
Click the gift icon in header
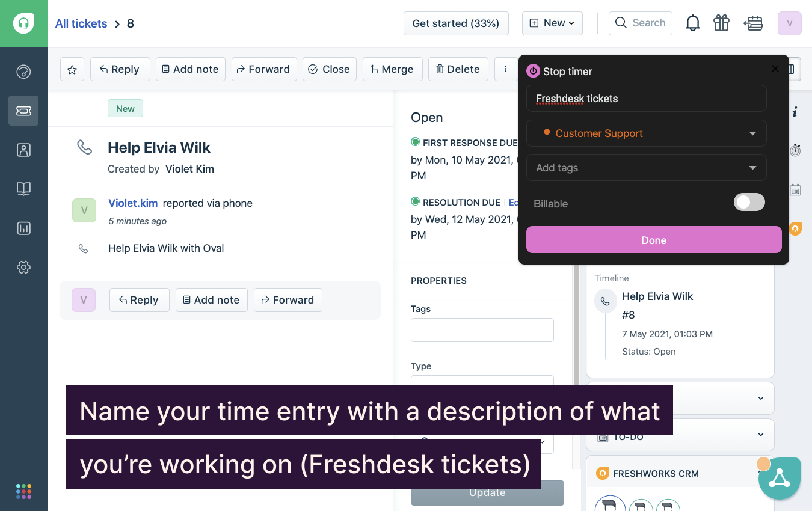(721, 23)
